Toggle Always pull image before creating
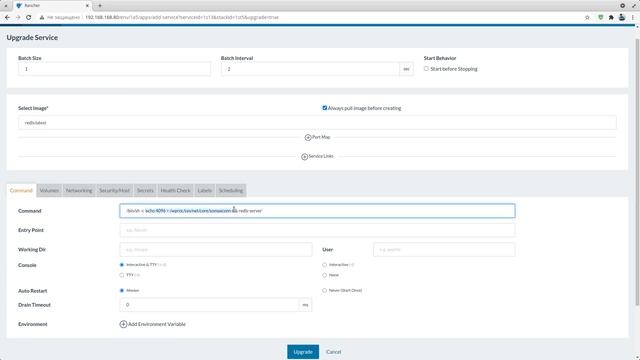 [x=325, y=108]
